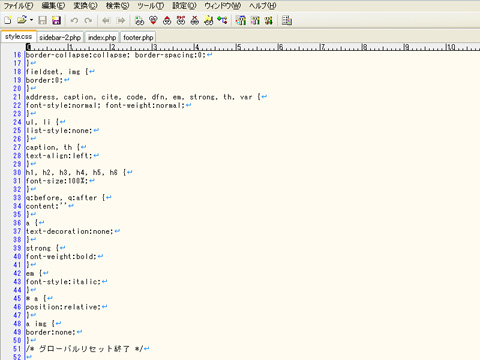Click the line starting 'address, caption, cite'
The width and height of the screenshot is (480, 360).
click(143, 97)
